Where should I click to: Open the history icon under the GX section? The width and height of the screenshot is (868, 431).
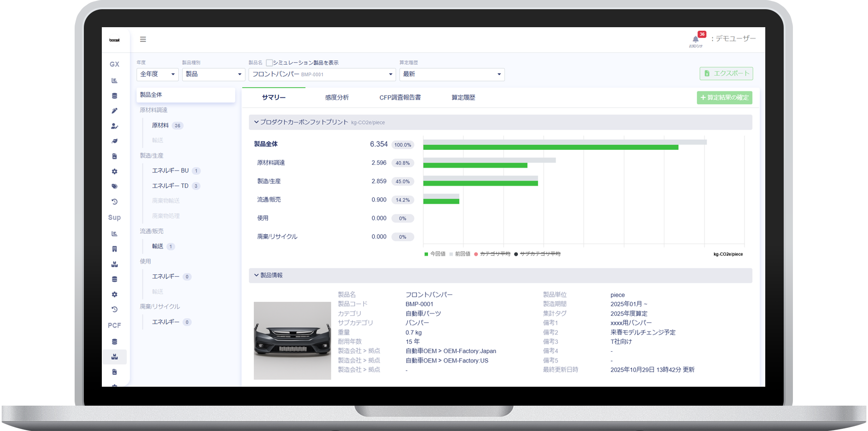coord(114,202)
